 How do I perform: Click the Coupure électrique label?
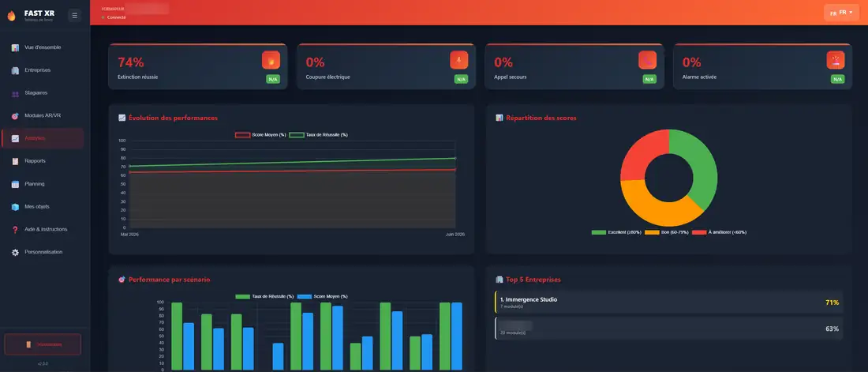click(327, 77)
